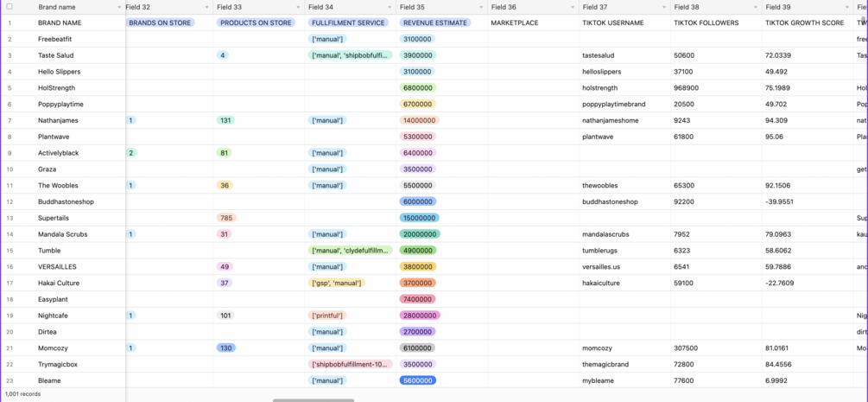Click the shipbobfulfillment tag in Trymagicbox row
Image resolution: width=868 pixels, height=402 pixels.
tap(351, 364)
